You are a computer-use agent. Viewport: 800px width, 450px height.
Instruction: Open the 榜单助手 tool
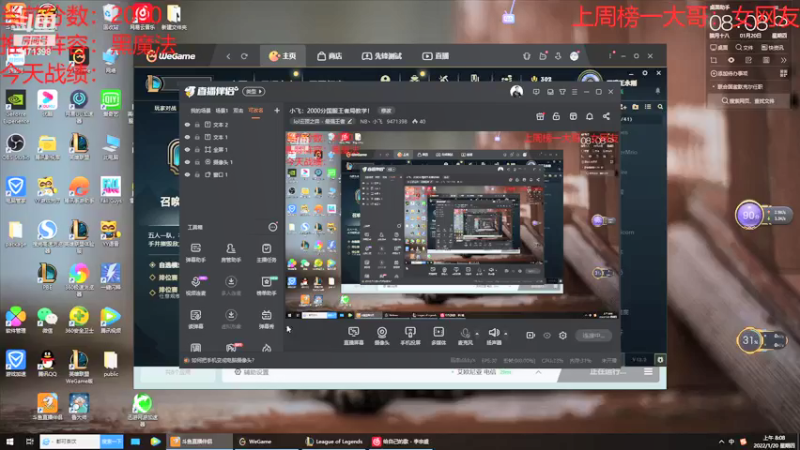click(x=266, y=286)
